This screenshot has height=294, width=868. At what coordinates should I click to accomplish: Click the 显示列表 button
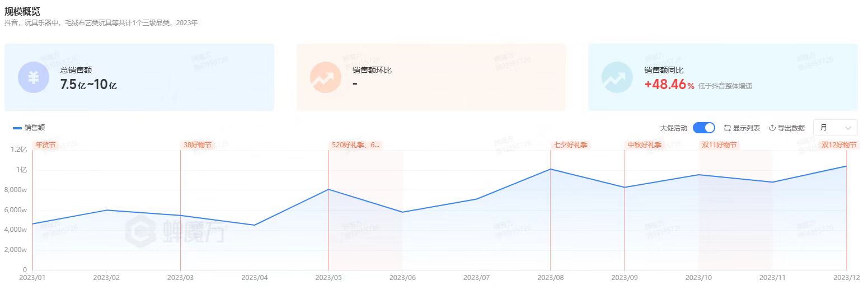(742, 128)
